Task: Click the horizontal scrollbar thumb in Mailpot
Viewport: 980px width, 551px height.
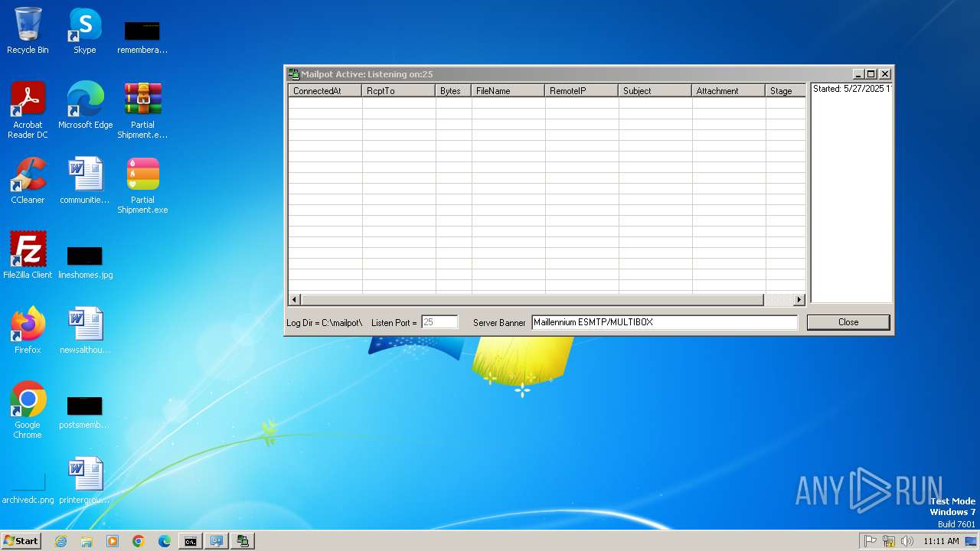Action: [532, 300]
